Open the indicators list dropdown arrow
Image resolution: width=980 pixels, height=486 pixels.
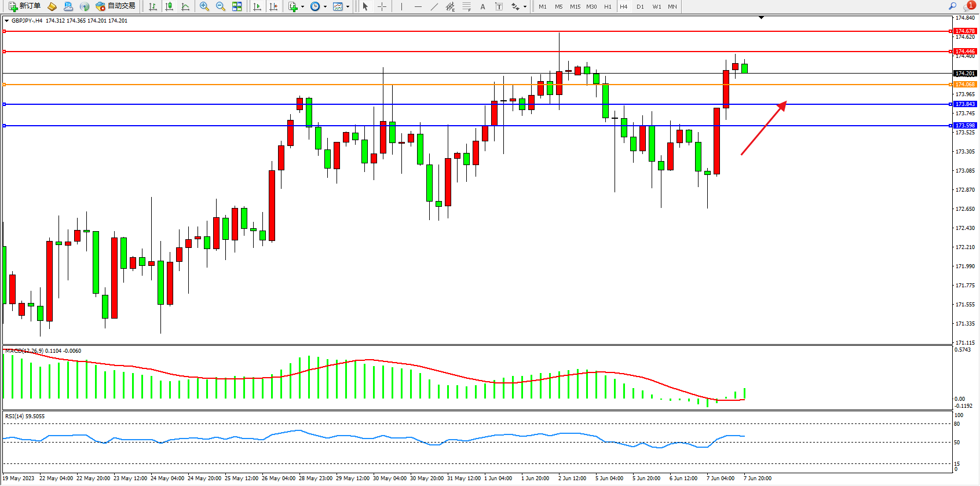click(x=302, y=7)
